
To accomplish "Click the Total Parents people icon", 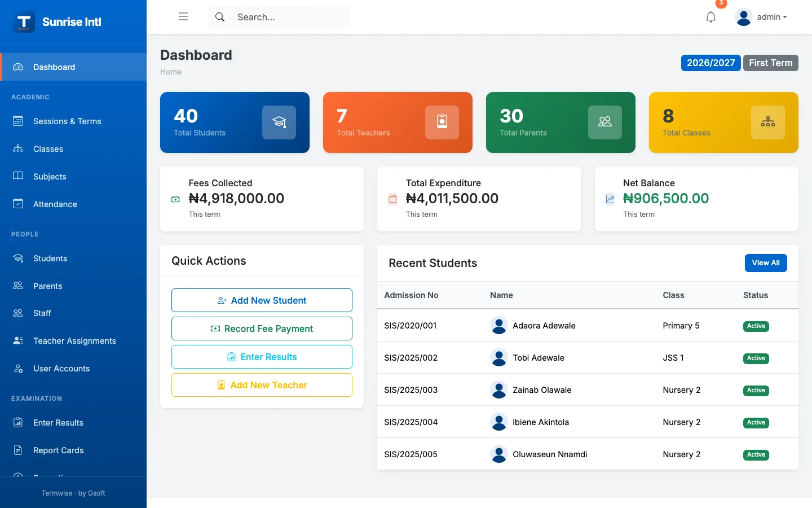I will [x=605, y=122].
